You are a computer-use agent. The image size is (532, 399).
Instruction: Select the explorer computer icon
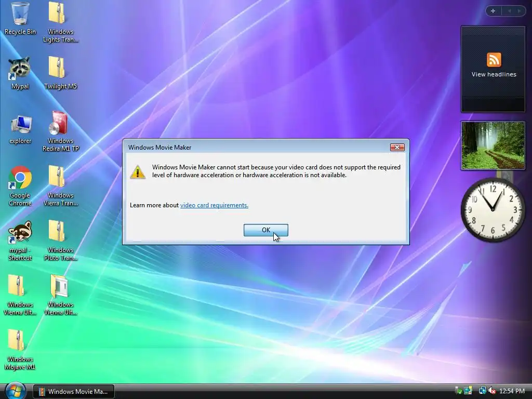coord(20,129)
